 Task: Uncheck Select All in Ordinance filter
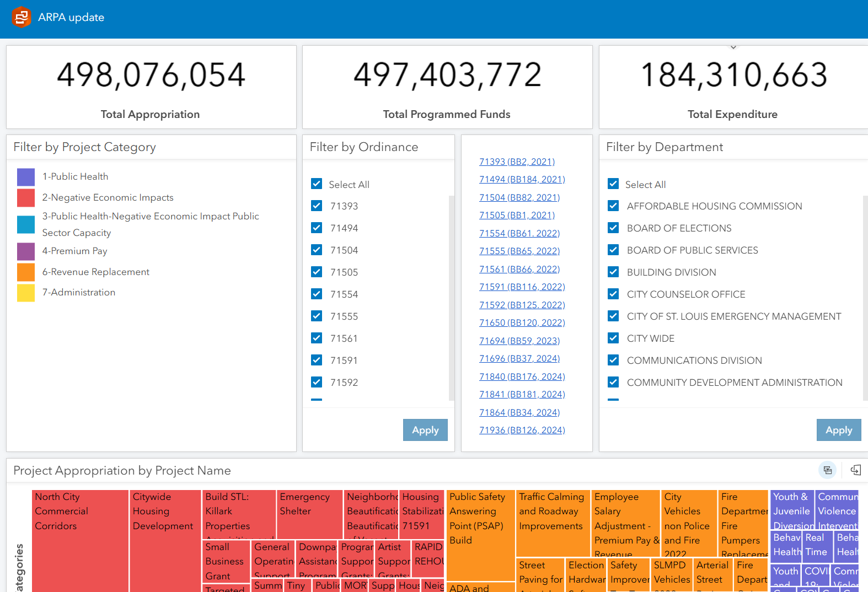(x=317, y=184)
